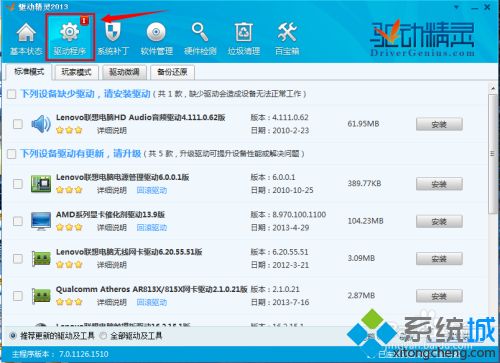Select the 推荐更新的驱动及工具 radio button
Screen dimensions: 500x363
tap(13, 336)
